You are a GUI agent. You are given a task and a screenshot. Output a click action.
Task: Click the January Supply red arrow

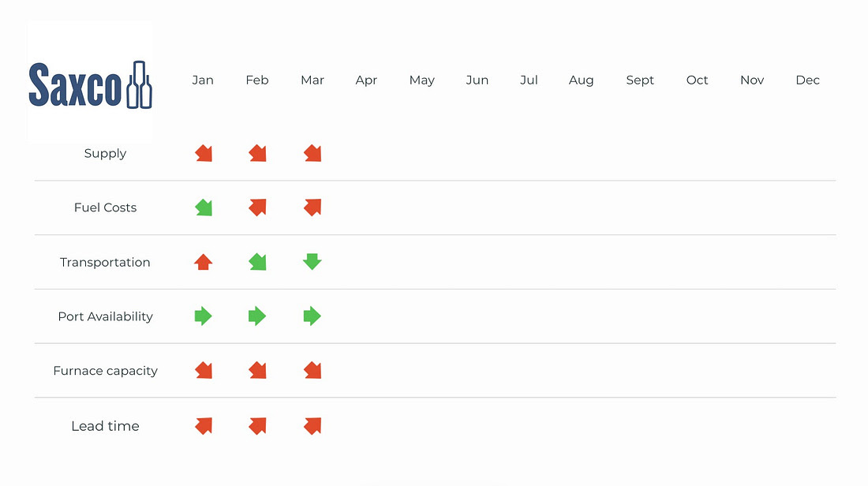tap(204, 153)
